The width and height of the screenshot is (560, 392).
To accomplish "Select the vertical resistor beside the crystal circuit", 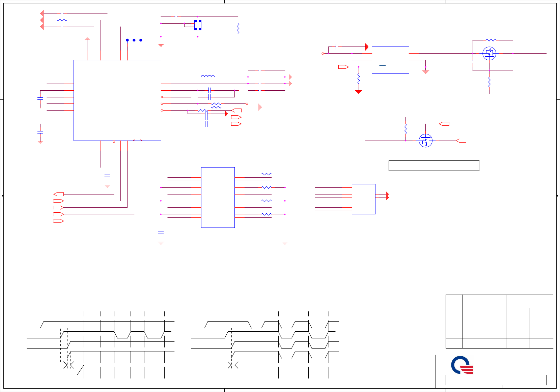I will tap(238, 28).
